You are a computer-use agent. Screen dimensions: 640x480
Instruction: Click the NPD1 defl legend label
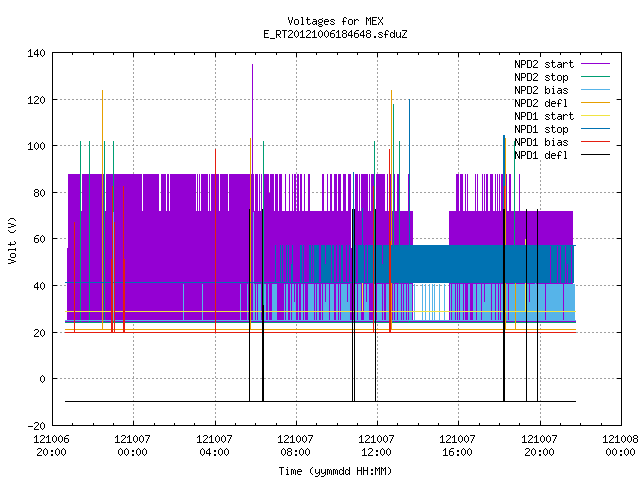541,156
